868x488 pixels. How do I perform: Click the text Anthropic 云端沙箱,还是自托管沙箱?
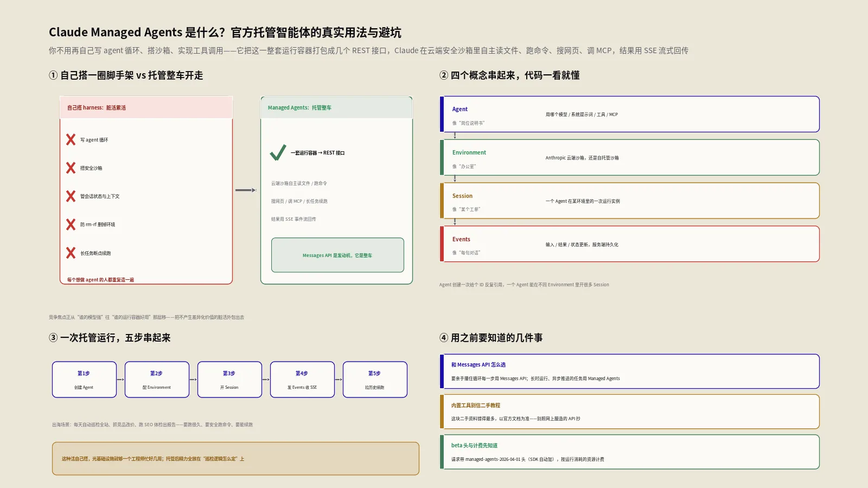[x=582, y=158]
